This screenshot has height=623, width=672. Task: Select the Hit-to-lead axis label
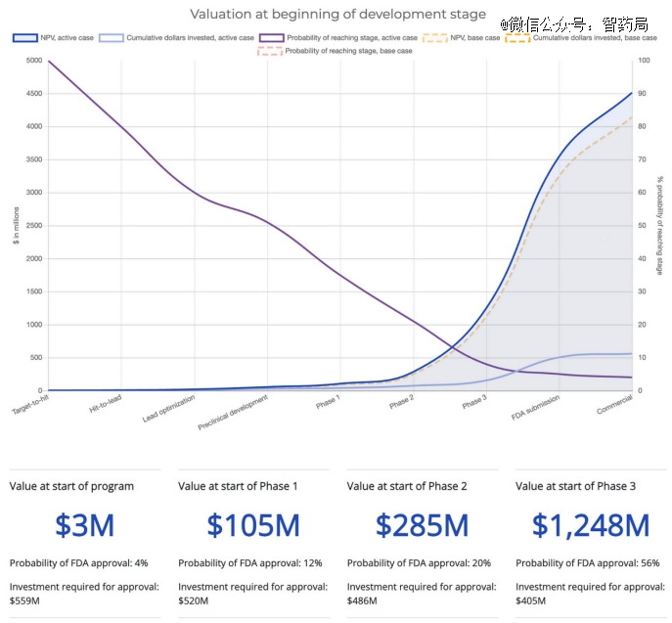106,404
